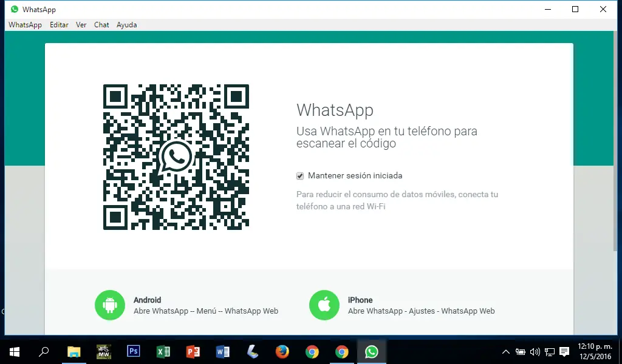
Task: Open File Explorer from taskbar
Action: click(x=73, y=352)
